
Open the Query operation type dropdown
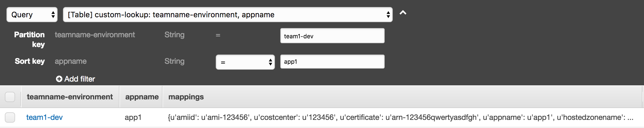pos(32,15)
